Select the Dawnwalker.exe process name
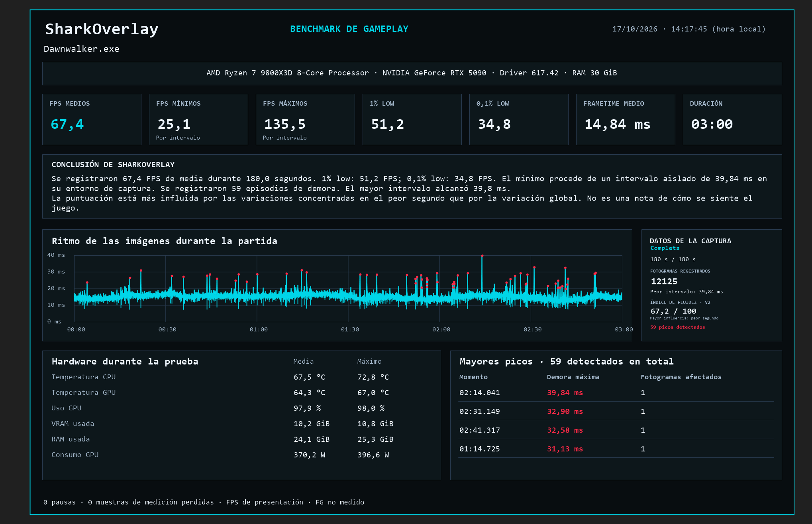Image resolution: width=812 pixels, height=524 pixels. click(81, 49)
